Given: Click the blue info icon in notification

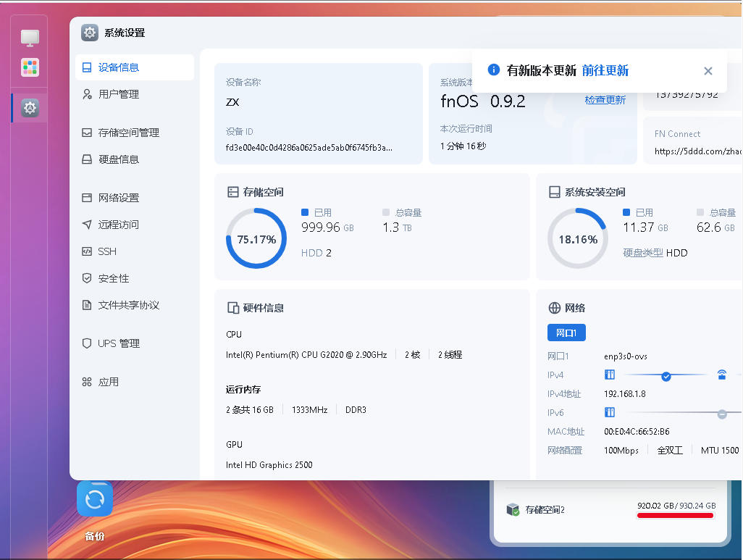Looking at the screenshot, I should (493, 70).
